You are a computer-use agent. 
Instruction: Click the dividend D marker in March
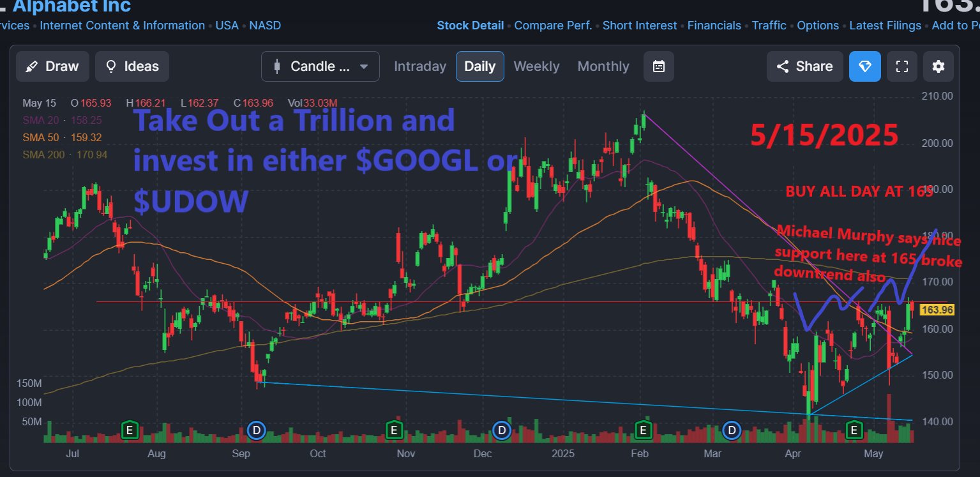click(732, 430)
